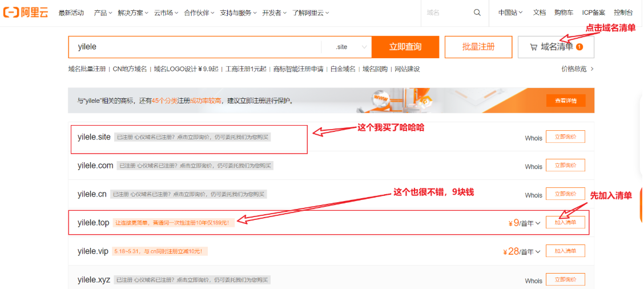This screenshot has width=644, height=289.
Task: Expand the 合作伙伴 menu
Action: click(199, 13)
